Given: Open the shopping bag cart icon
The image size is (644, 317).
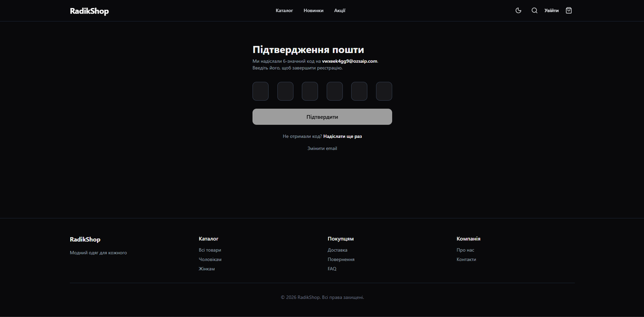Looking at the screenshot, I should click(569, 10).
